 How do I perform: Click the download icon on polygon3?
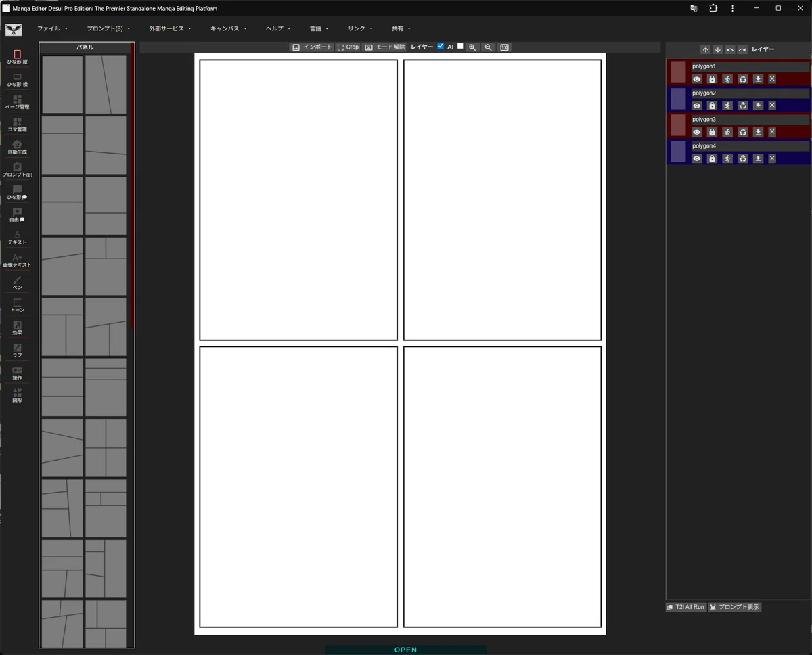tap(759, 132)
